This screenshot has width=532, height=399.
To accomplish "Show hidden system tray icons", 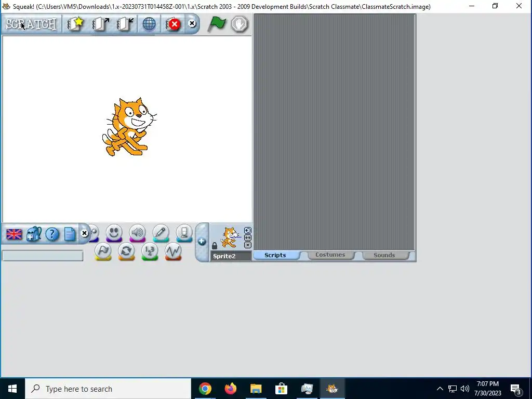I will pos(440,389).
